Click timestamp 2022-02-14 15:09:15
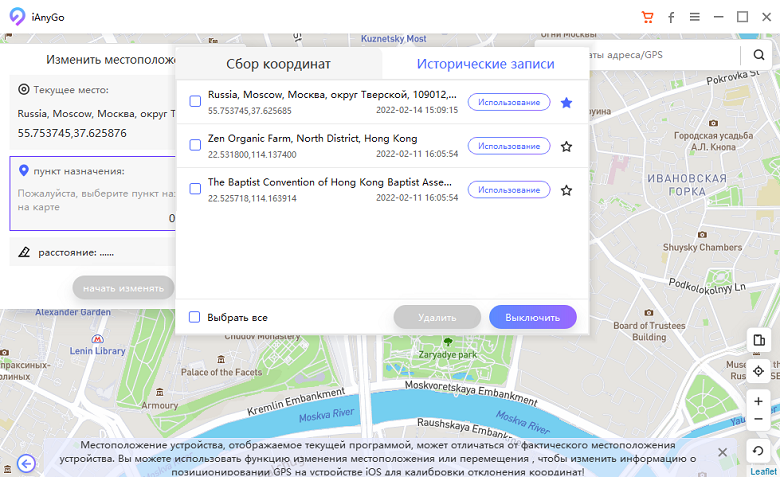This screenshot has height=477, width=780. click(417, 110)
